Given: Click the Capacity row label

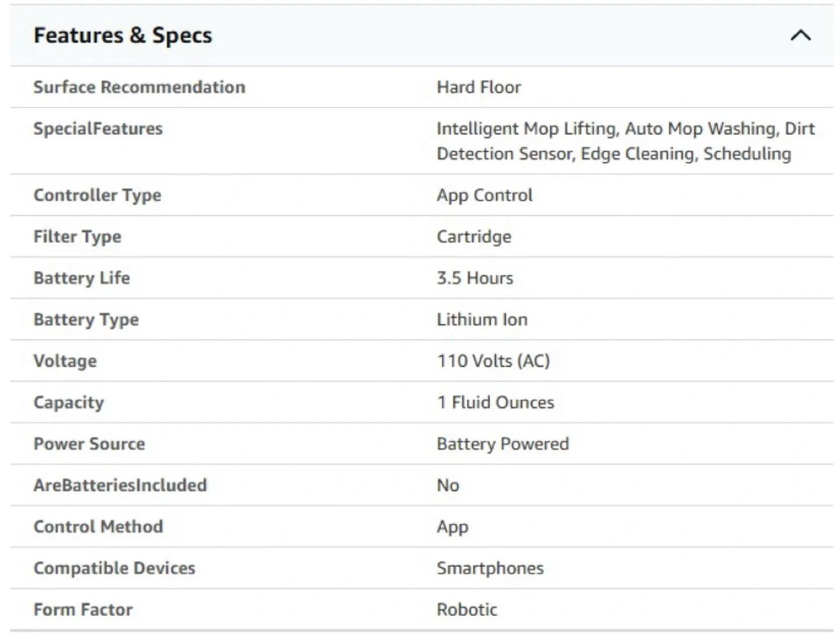Looking at the screenshot, I should [x=69, y=402].
